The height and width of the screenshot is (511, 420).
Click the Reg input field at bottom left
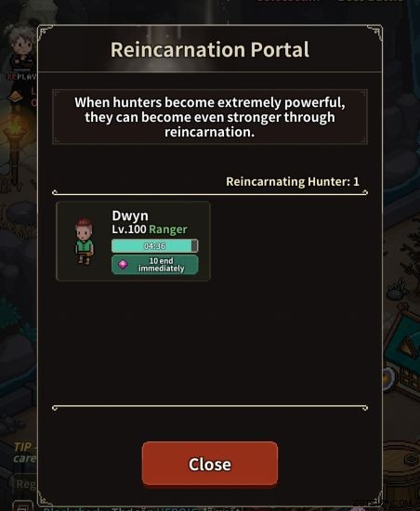pos(25,484)
